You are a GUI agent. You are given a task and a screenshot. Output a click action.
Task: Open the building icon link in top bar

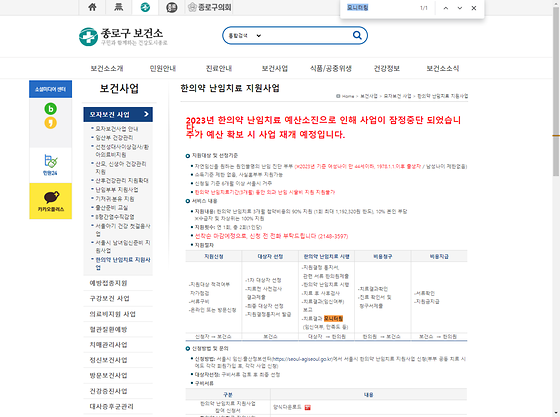click(x=119, y=7)
